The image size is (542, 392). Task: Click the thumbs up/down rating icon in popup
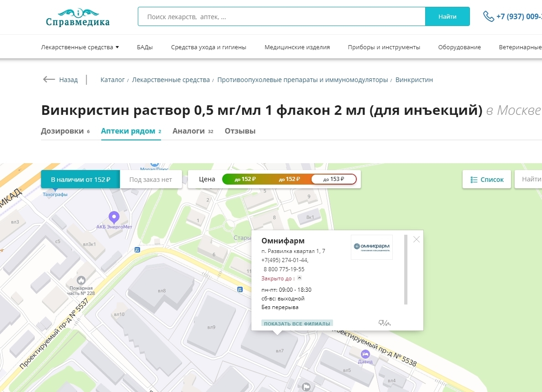(384, 323)
